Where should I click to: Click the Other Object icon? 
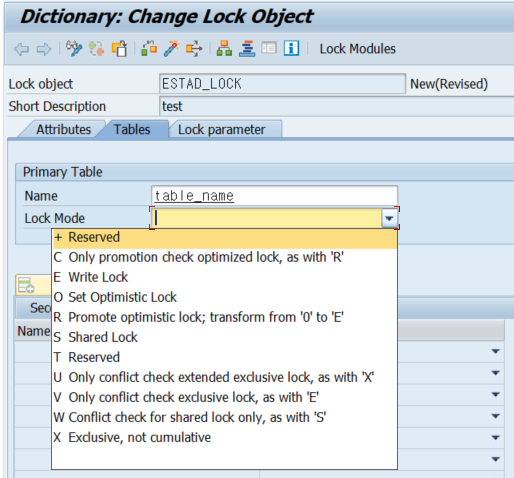pyautogui.click(x=119, y=49)
